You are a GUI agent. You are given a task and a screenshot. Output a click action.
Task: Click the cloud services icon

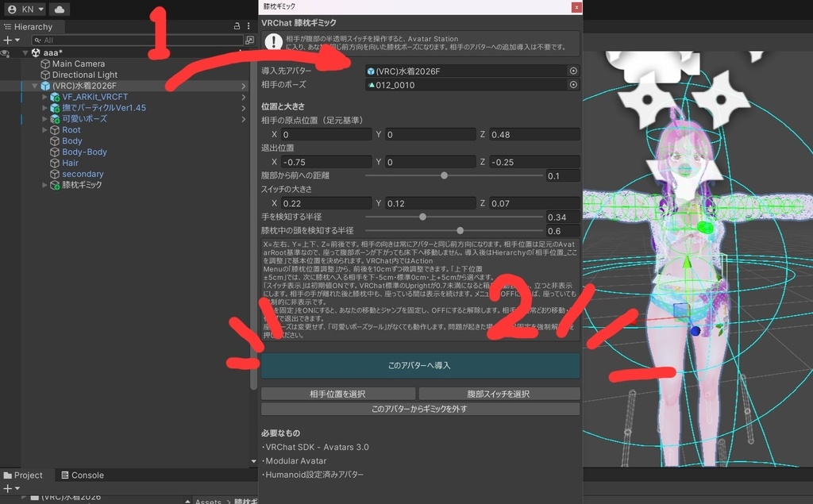click(x=60, y=10)
